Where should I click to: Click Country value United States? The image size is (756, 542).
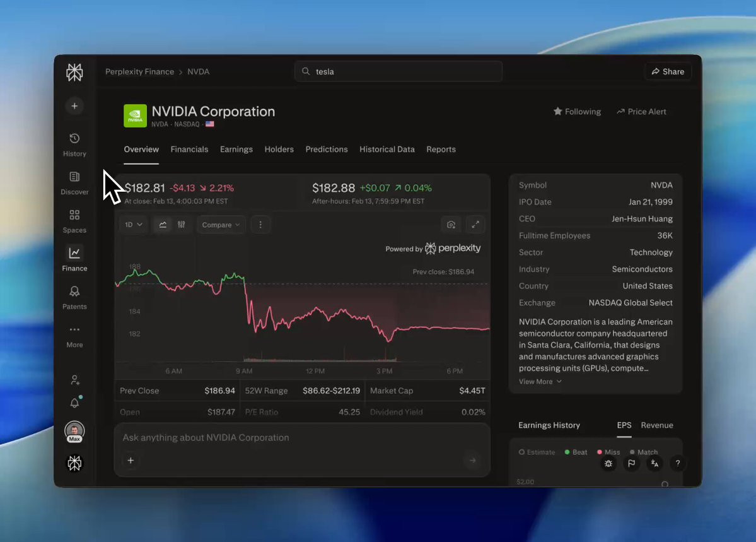point(648,286)
